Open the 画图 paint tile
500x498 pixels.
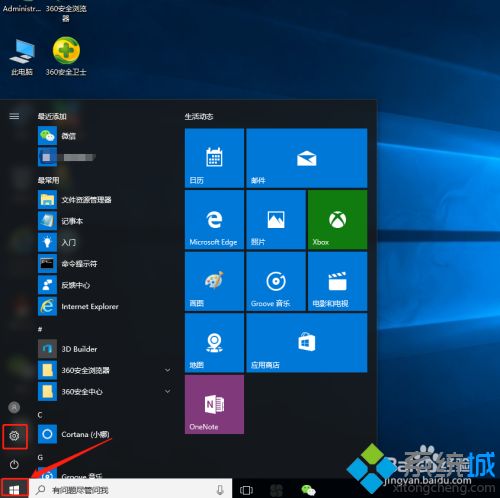point(214,281)
